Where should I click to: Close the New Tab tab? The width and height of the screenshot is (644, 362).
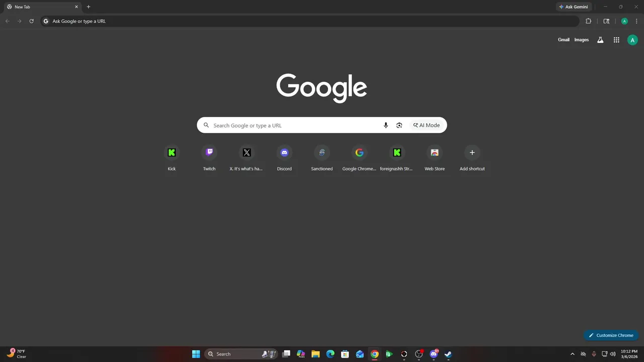click(x=76, y=7)
